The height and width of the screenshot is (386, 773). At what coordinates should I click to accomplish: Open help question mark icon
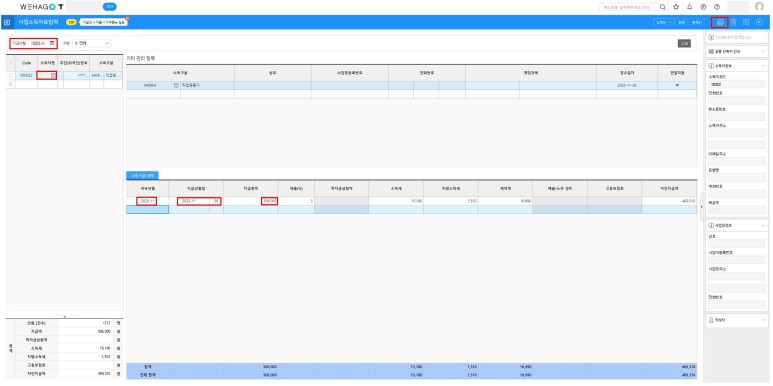pyautogui.click(x=717, y=7)
